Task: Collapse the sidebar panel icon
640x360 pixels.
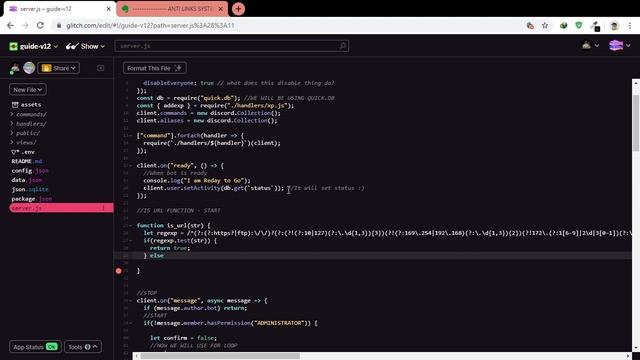Action: [x=100, y=68]
